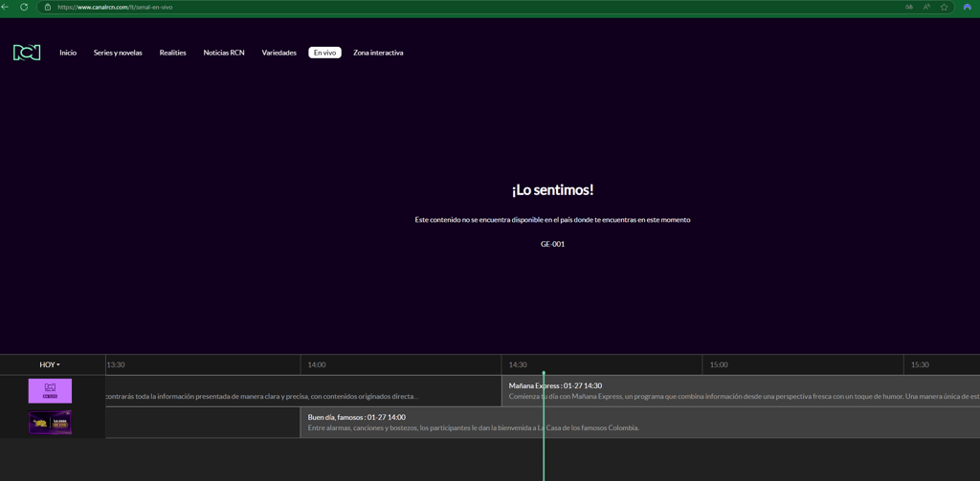The height and width of the screenshot is (481, 980).
Task: Go back with the browser back arrow
Action: [x=6, y=7]
